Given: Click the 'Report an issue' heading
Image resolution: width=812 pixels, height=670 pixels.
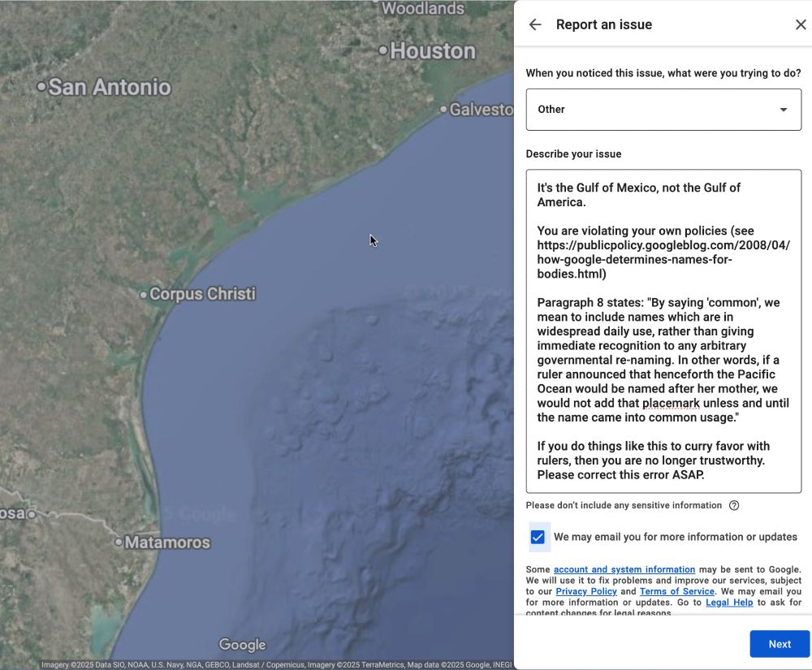Looking at the screenshot, I should [x=604, y=24].
